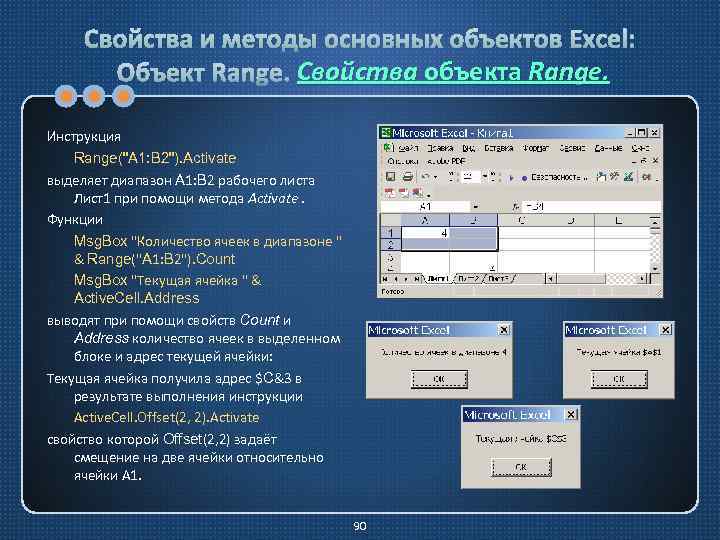Close the cell count message dialog
Screen dimensions: 720x540
click(504, 330)
